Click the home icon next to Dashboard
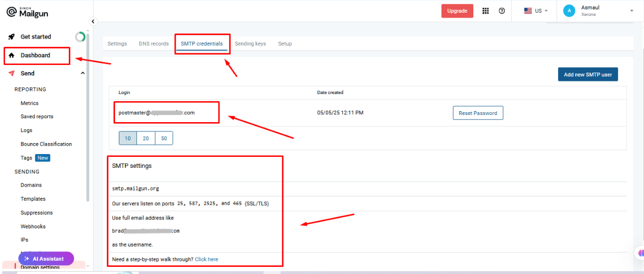644x274 pixels. (x=12, y=55)
